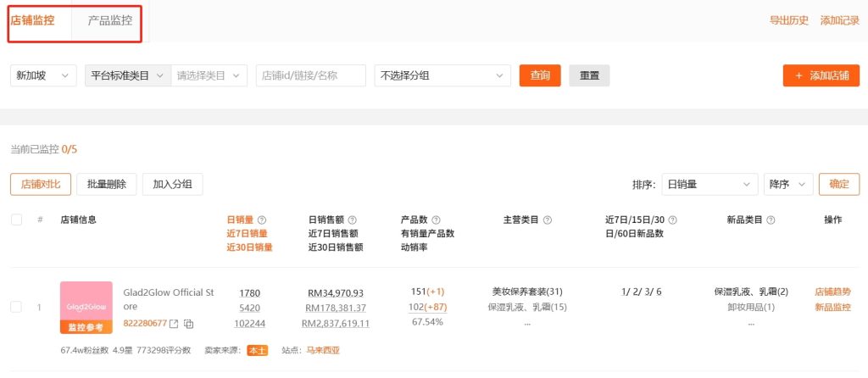This screenshot has height=378, width=868.
Task: Open the 日销量 sort field dropdown
Action: pyautogui.click(x=709, y=184)
